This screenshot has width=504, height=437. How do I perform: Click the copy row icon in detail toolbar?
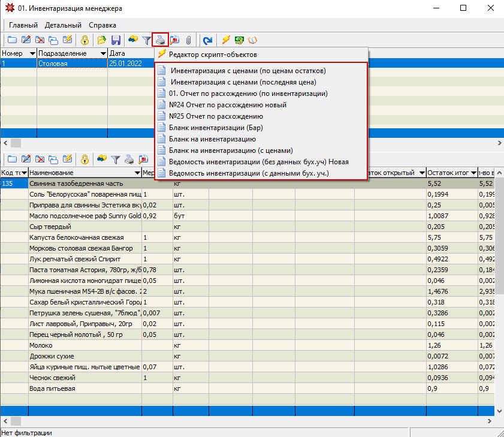(53, 159)
